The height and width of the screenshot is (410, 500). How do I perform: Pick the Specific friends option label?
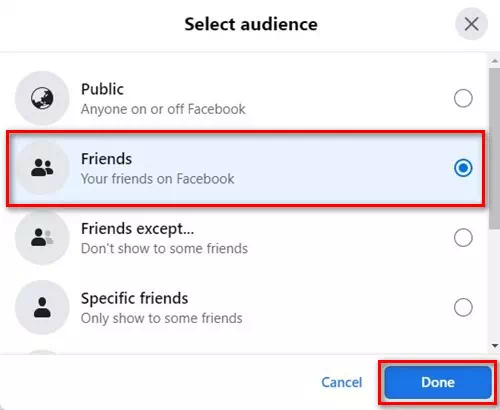click(134, 298)
